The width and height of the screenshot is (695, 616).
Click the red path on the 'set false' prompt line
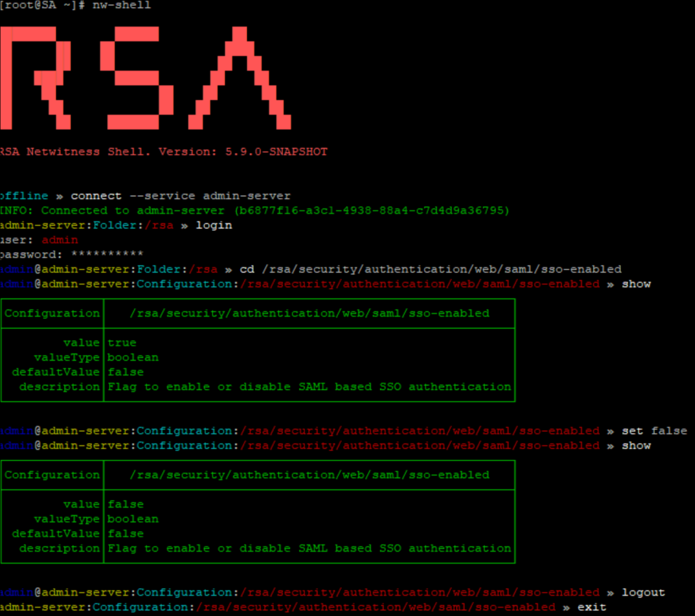click(x=420, y=431)
